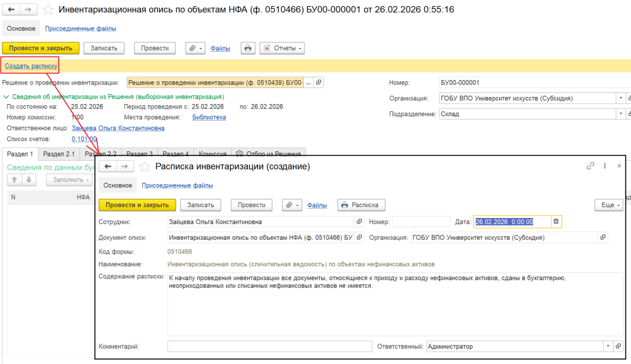Click into the Комментарий input field
The image size is (631, 364).
point(269,346)
